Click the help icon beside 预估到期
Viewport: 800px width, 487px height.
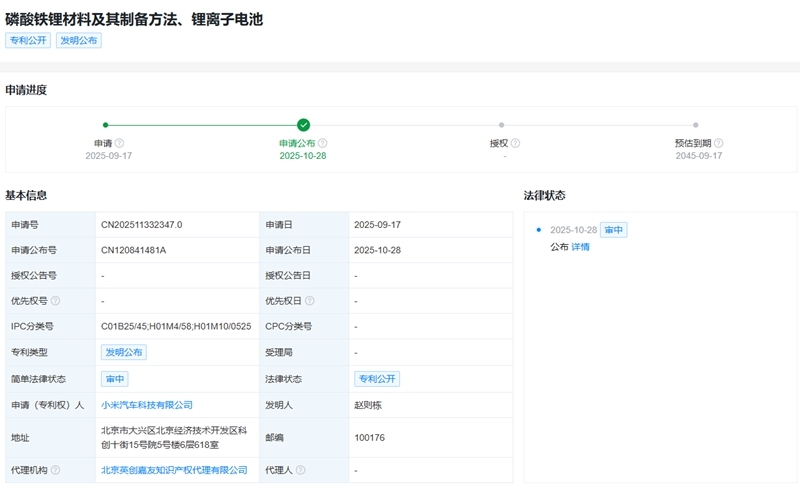719,143
